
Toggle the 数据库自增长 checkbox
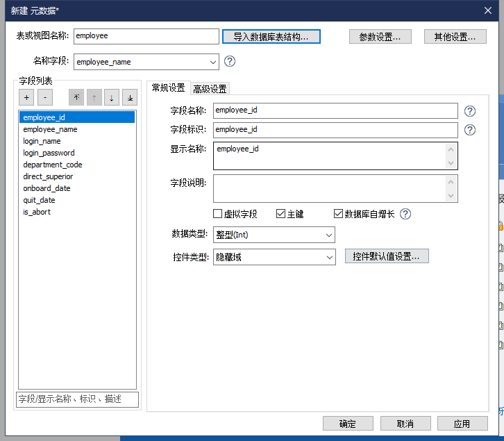click(339, 214)
